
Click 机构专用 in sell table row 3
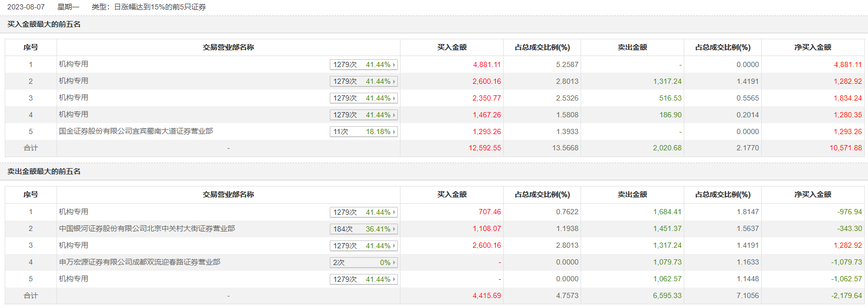(x=73, y=245)
